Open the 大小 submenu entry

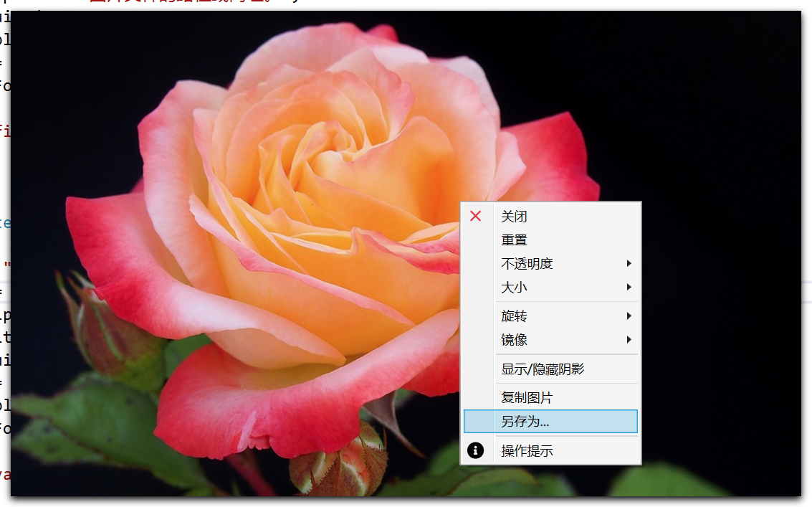pyautogui.click(x=550, y=287)
